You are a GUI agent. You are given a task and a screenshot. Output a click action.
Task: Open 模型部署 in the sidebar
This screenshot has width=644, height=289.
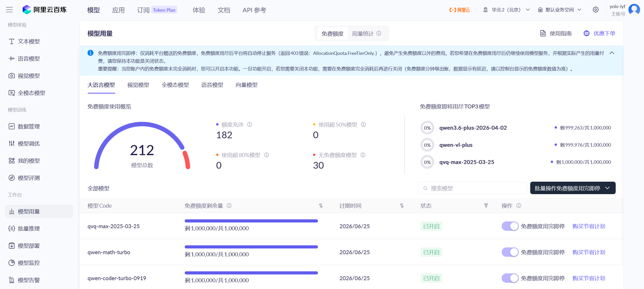point(39,246)
